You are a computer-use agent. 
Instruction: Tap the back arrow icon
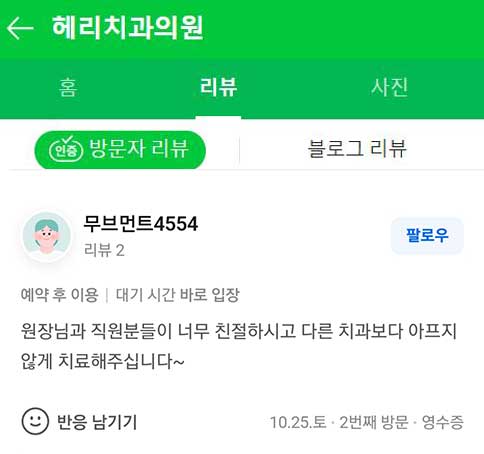click(x=20, y=29)
